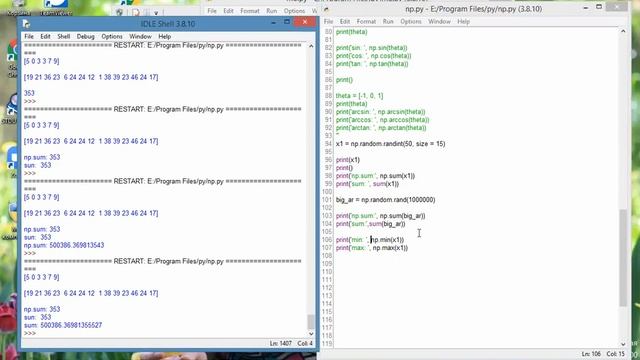Click 'Col: 4' in the shell status bar
The height and width of the screenshot is (360, 640).
pyautogui.click(x=305, y=344)
